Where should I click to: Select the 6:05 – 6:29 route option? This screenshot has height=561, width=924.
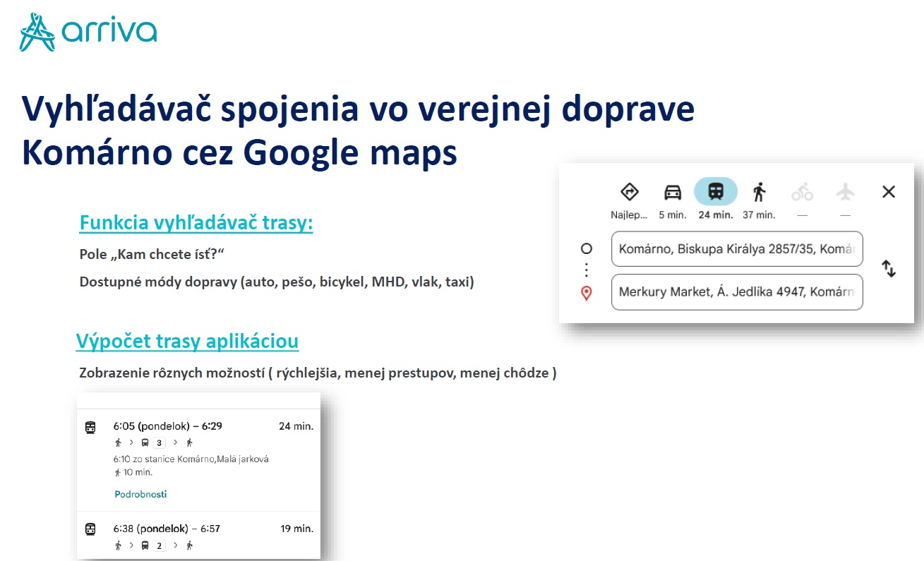tap(168, 426)
